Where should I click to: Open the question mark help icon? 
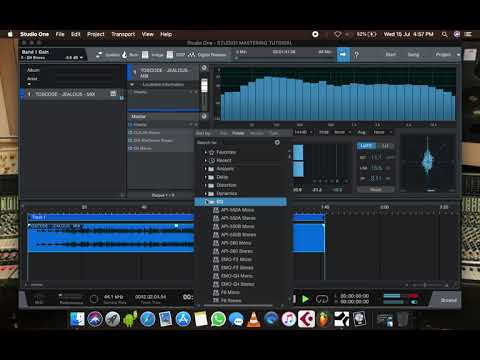click(x=356, y=55)
